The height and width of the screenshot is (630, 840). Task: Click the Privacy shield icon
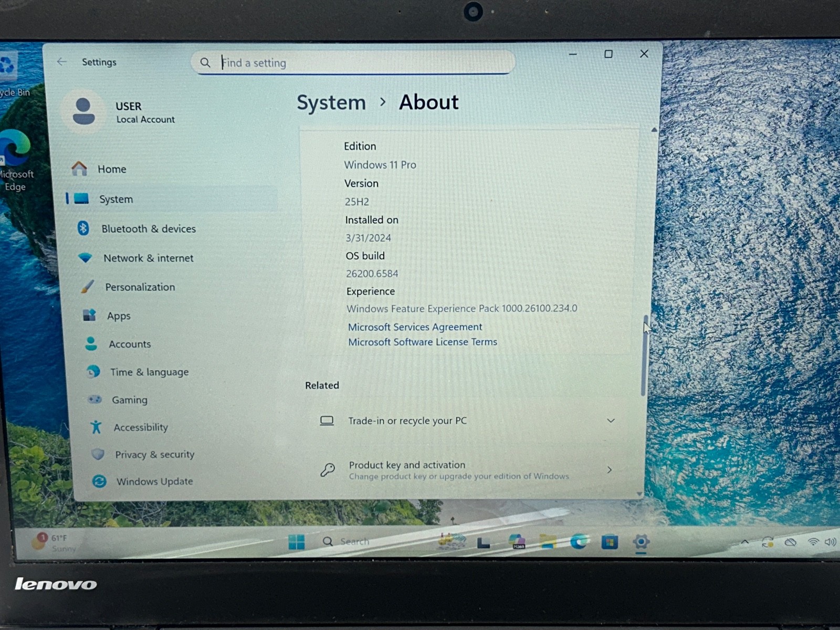(98, 454)
